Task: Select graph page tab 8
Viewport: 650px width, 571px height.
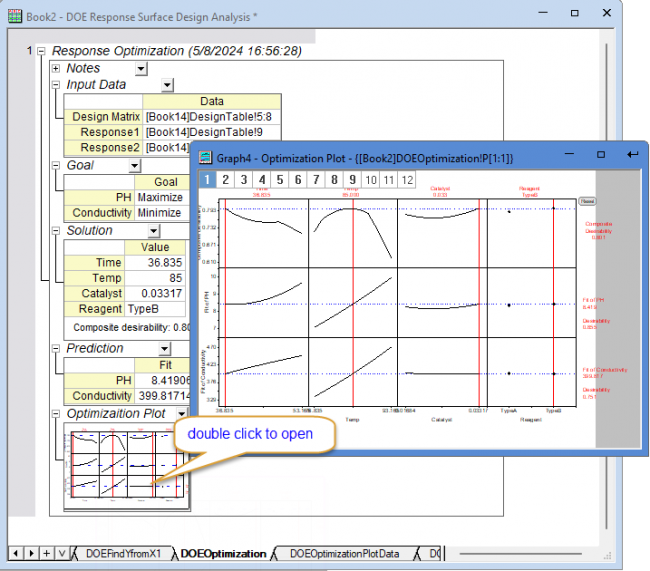Action: pyautogui.click(x=335, y=180)
